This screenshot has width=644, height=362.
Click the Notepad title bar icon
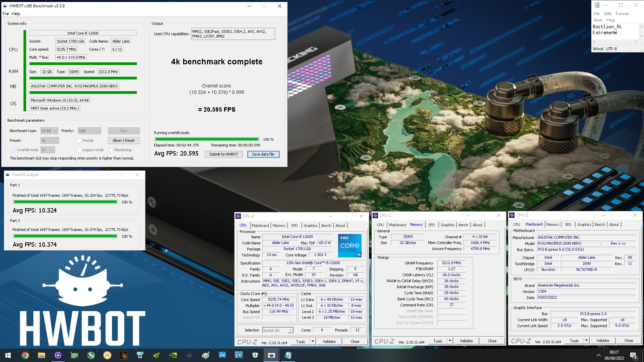point(597,5)
